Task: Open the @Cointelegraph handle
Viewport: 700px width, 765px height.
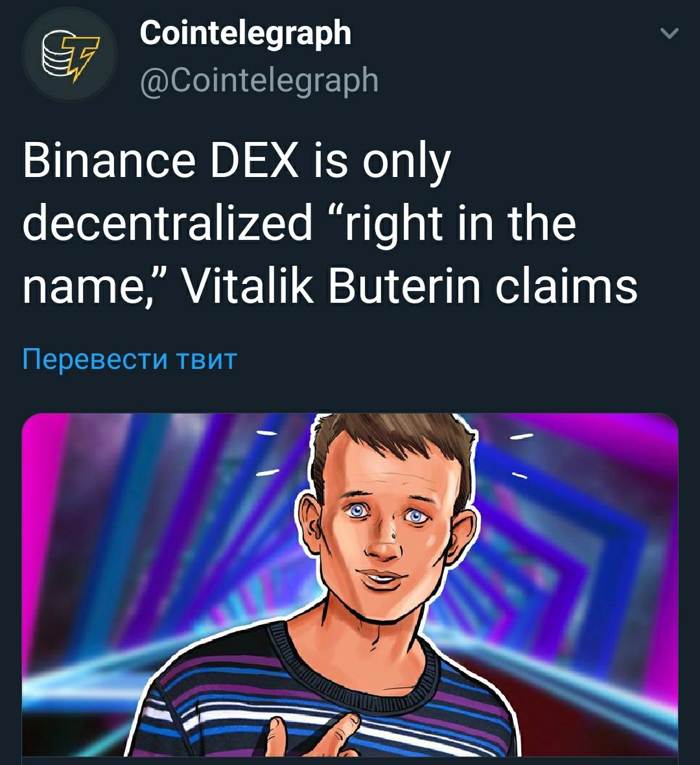Action: click(259, 80)
